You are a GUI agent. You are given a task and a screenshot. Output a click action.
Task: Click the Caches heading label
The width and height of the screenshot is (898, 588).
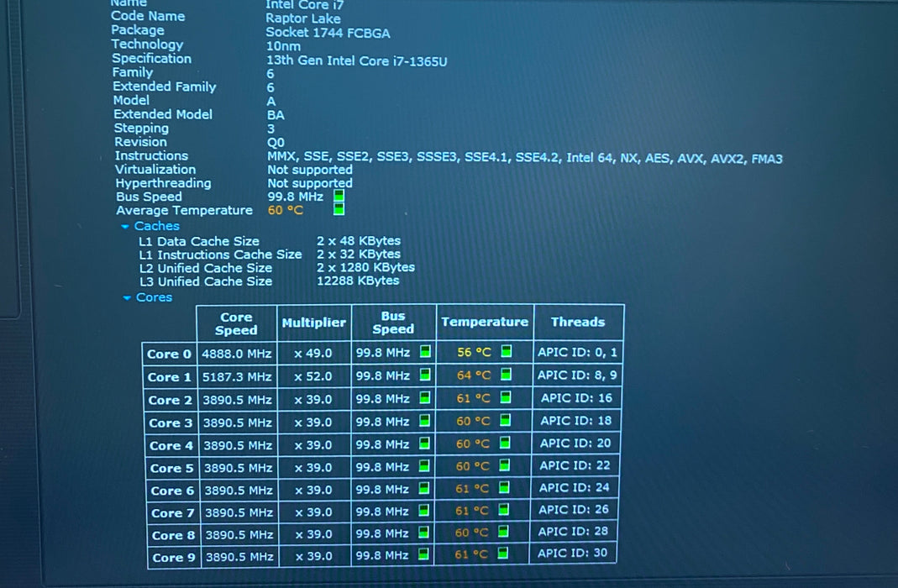(156, 226)
